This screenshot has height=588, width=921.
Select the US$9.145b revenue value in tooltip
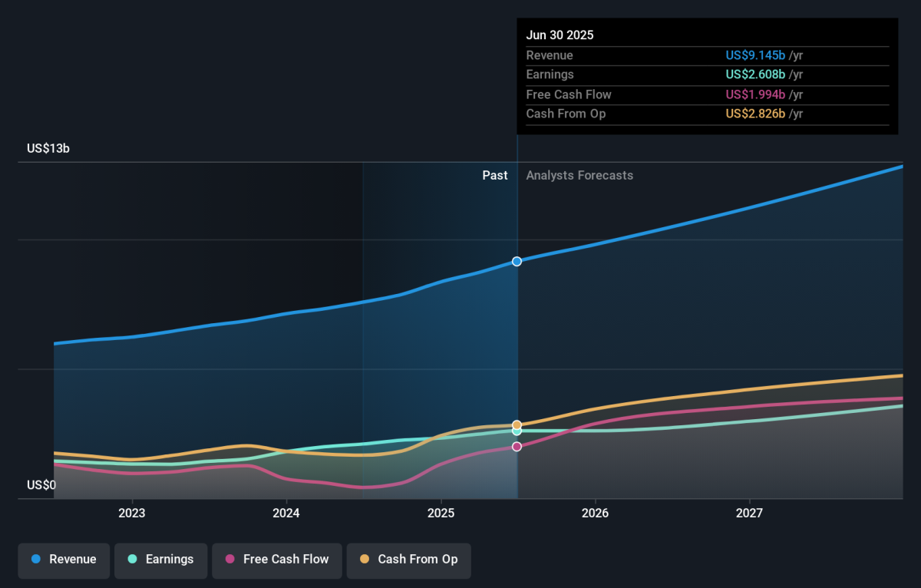pyautogui.click(x=755, y=55)
